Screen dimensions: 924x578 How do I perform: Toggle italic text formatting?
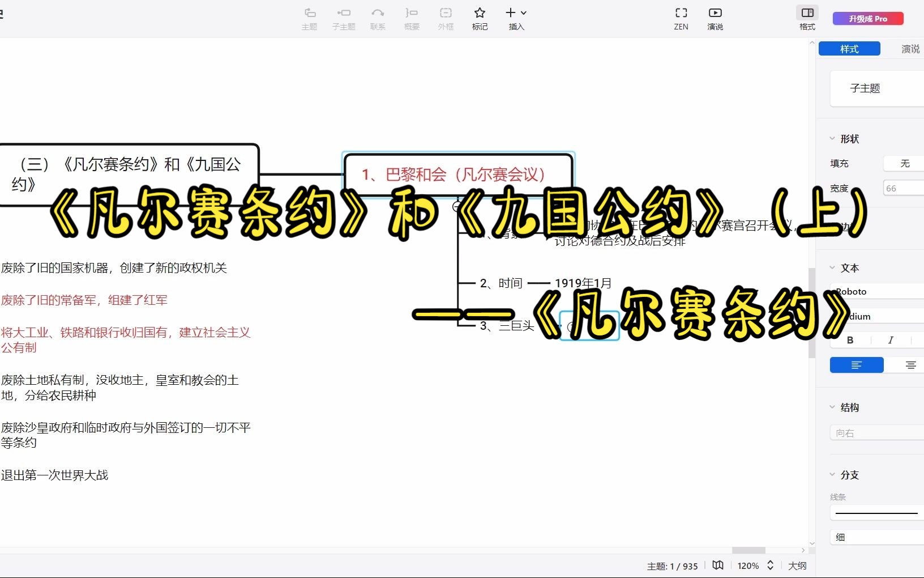pos(891,340)
